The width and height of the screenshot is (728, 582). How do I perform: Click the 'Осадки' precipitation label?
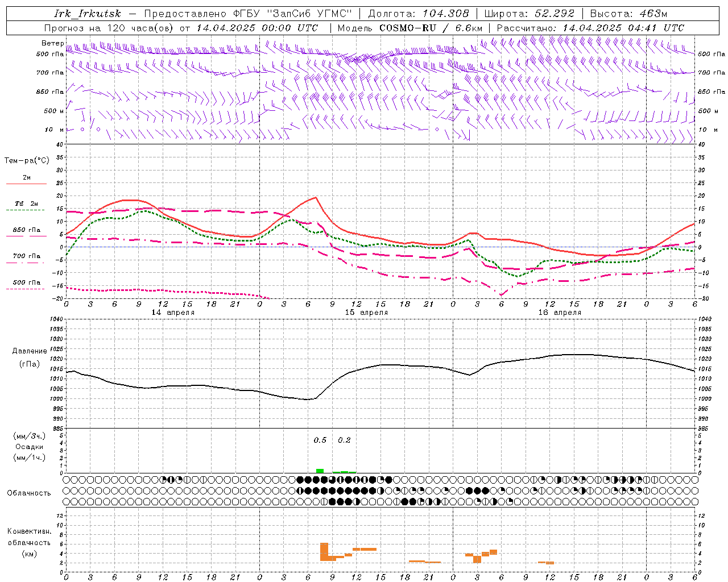[x=30, y=447]
